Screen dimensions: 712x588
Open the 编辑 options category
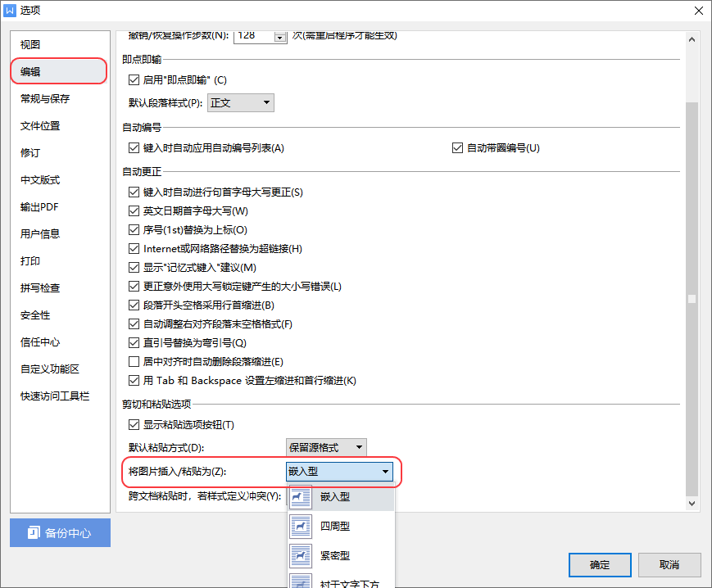coord(59,71)
